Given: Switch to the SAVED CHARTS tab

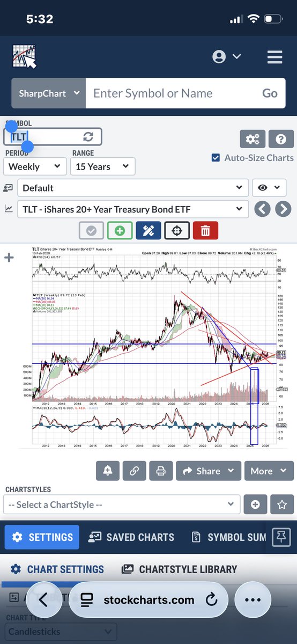Looking at the screenshot, I should [x=131, y=537].
